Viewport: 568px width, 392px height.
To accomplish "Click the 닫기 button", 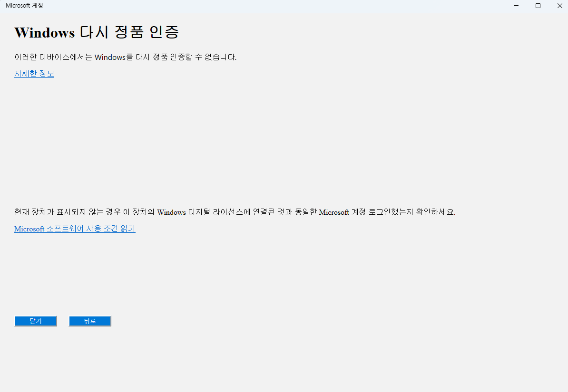I will pos(36,321).
